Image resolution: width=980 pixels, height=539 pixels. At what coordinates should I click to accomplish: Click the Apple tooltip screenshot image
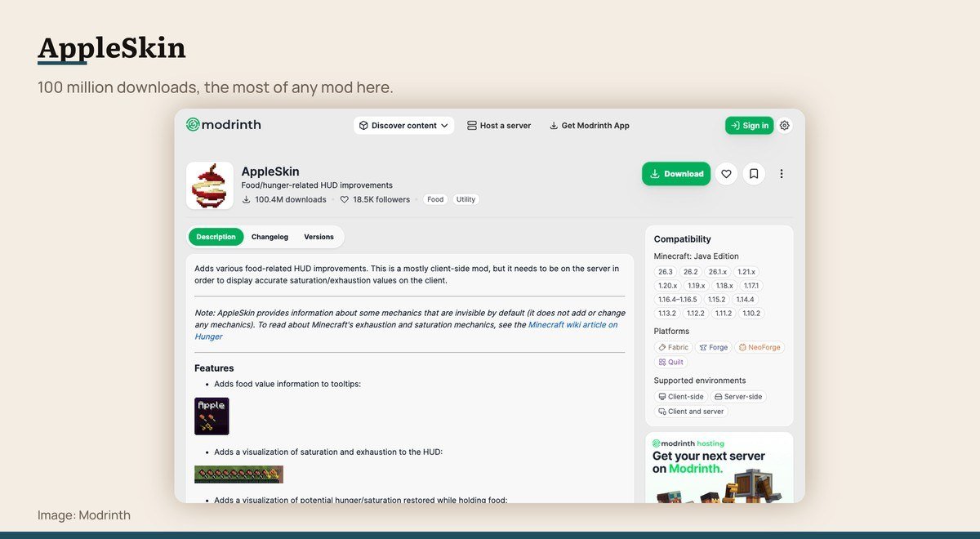click(212, 416)
